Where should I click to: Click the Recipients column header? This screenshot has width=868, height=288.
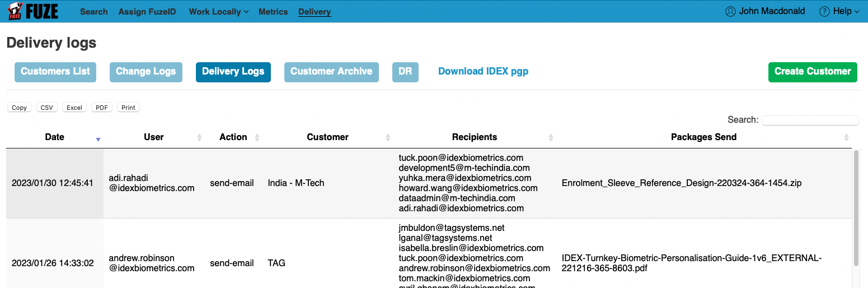coord(475,137)
